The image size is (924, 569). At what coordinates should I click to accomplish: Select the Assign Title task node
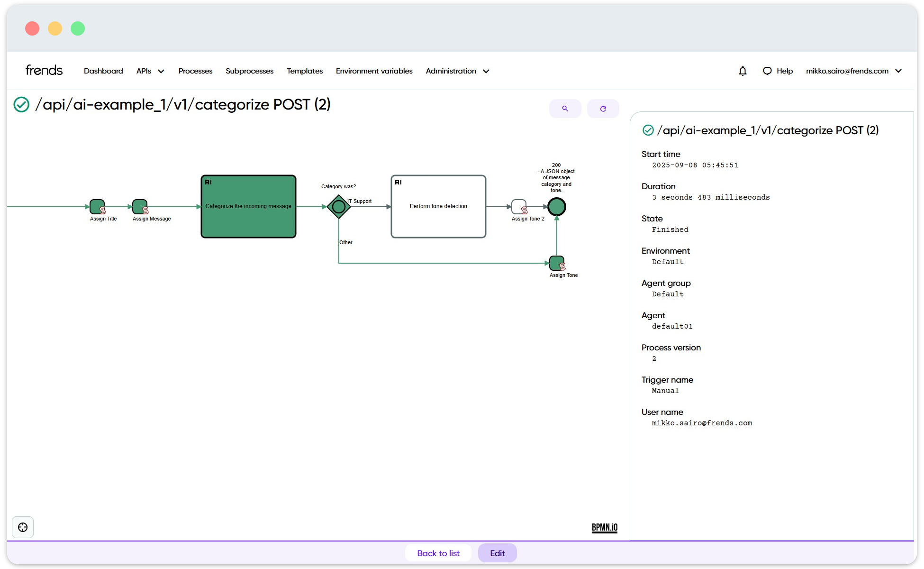(x=97, y=207)
